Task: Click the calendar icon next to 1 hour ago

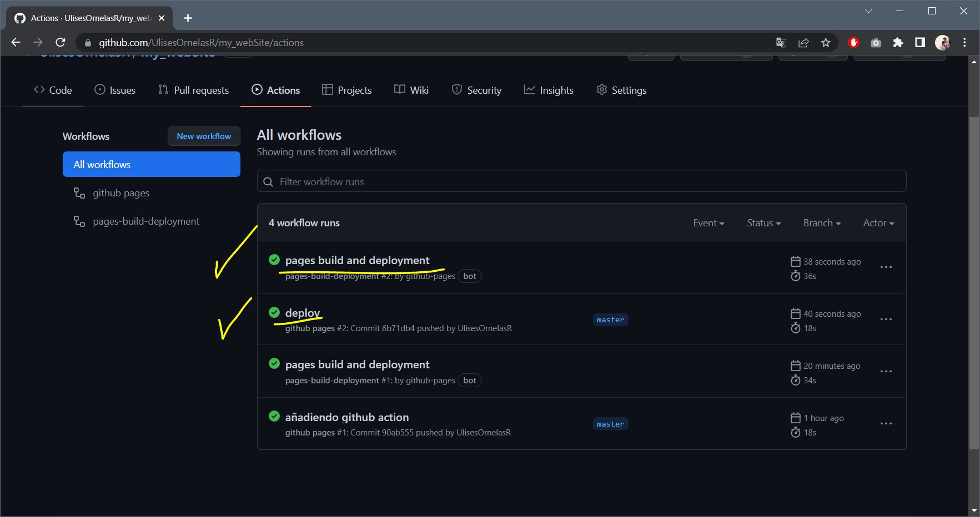Action: pyautogui.click(x=795, y=418)
